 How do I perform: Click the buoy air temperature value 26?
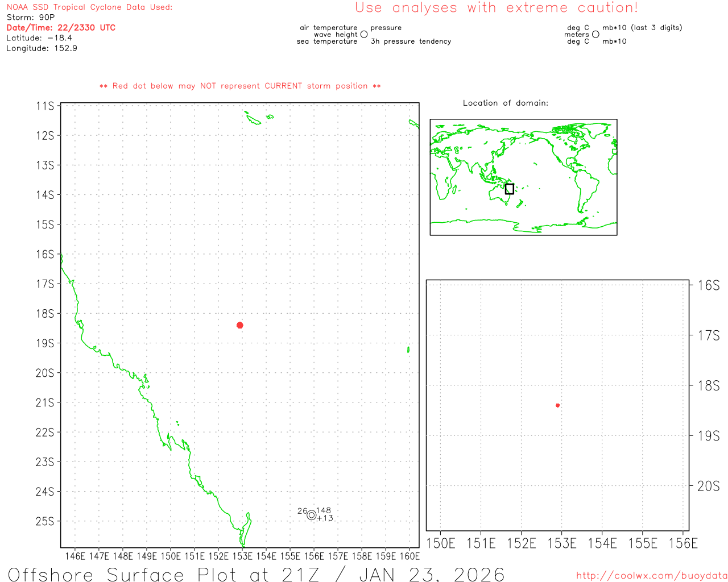[x=302, y=511]
